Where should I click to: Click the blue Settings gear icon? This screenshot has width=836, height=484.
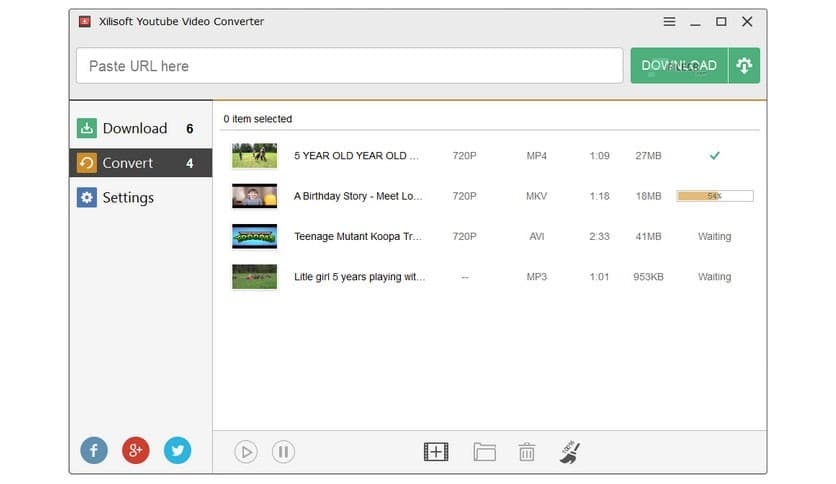click(86, 197)
